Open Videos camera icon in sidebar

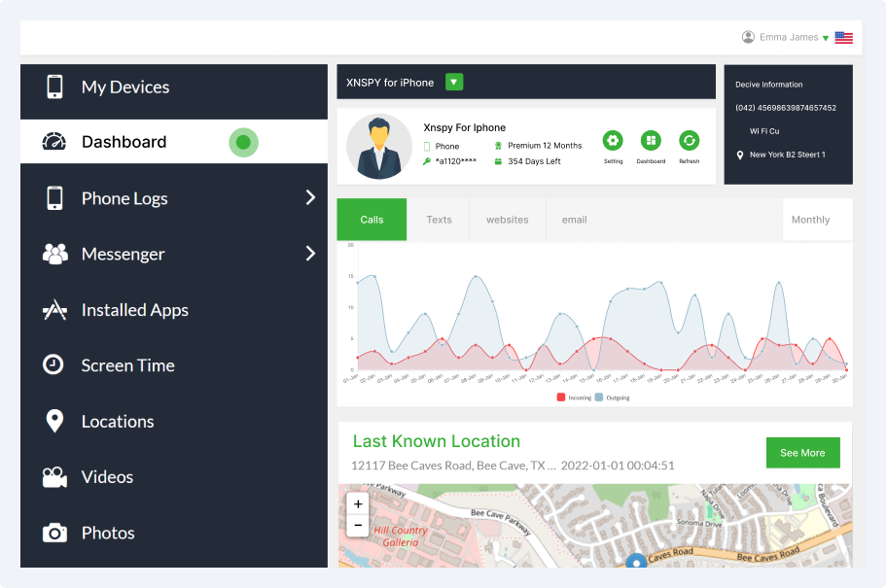[x=54, y=477]
